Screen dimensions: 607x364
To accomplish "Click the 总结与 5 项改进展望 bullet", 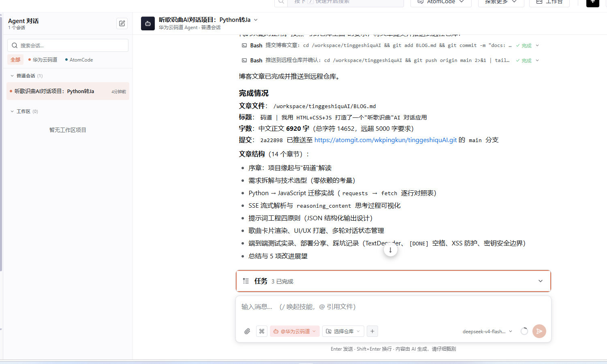I will coord(278,256).
